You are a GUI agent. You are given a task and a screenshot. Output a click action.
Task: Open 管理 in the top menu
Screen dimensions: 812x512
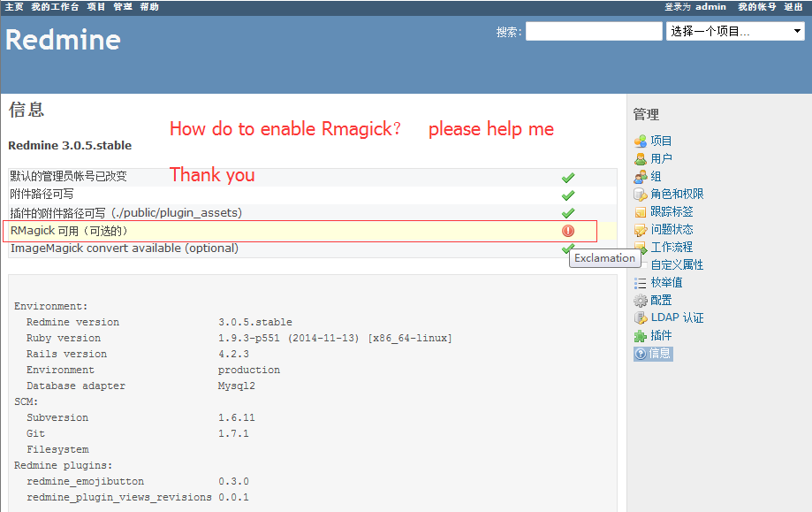tap(123, 7)
